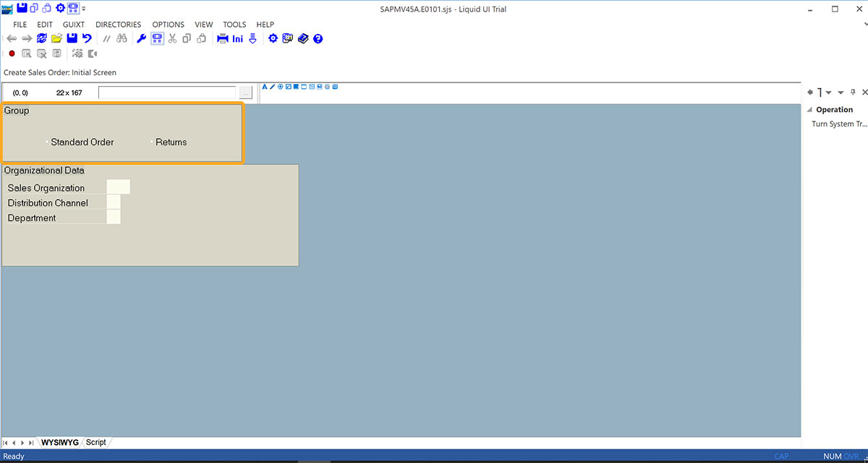
Task: Select the Standard Order radio button
Action: pyautogui.click(x=48, y=143)
